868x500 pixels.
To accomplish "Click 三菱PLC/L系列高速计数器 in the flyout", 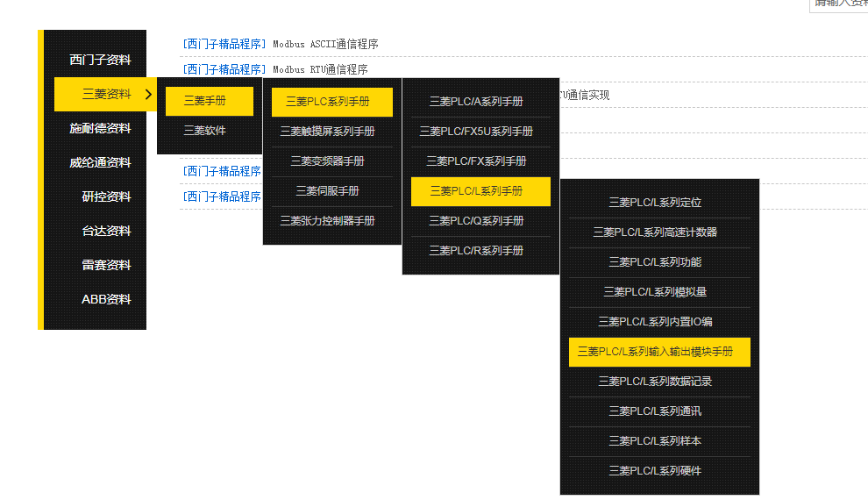I will click(655, 232).
